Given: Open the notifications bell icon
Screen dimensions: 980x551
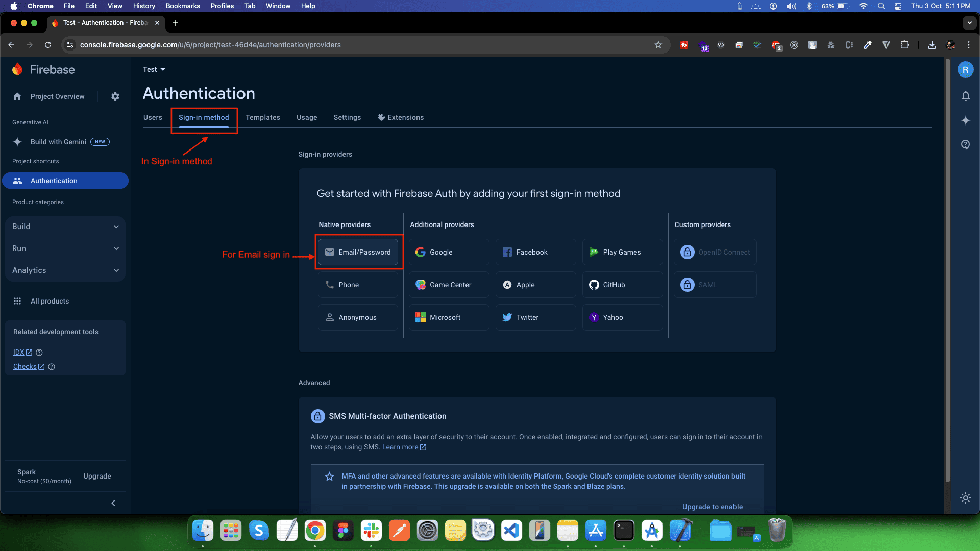Looking at the screenshot, I should (x=965, y=96).
